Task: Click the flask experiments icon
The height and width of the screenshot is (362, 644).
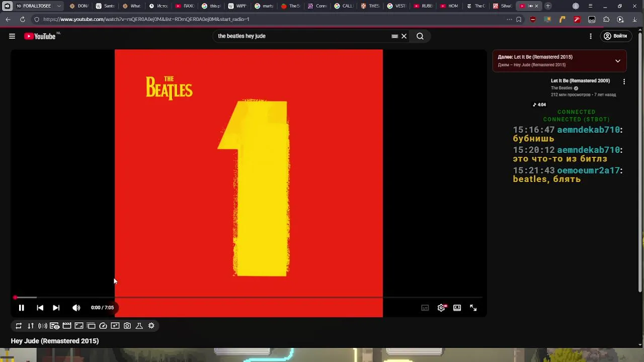Action: [139, 326]
